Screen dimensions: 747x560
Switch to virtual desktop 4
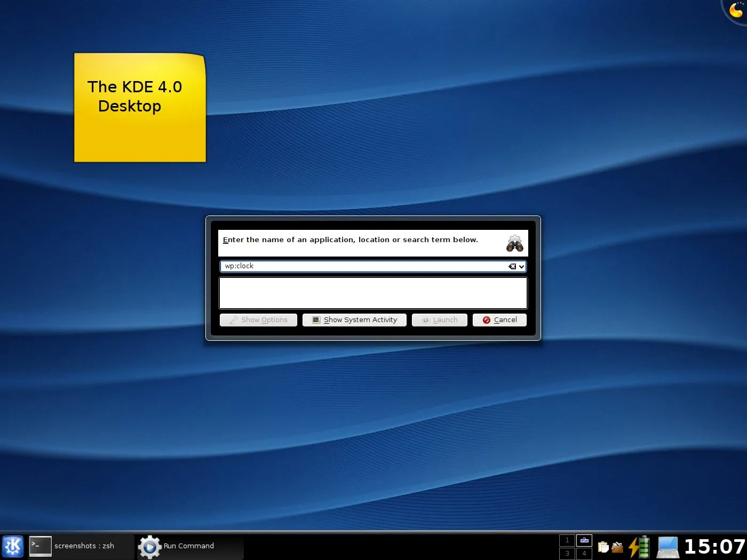(584, 554)
